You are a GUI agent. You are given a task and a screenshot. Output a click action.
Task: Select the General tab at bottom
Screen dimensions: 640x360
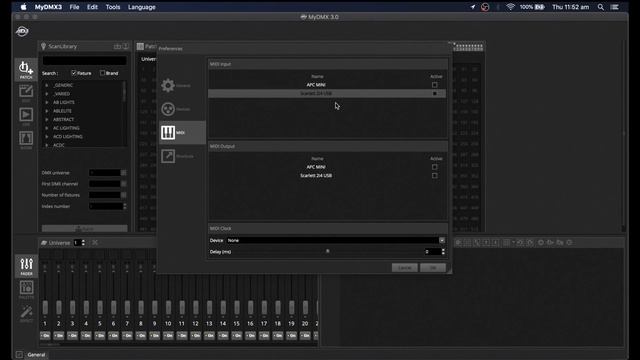coord(36,355)
